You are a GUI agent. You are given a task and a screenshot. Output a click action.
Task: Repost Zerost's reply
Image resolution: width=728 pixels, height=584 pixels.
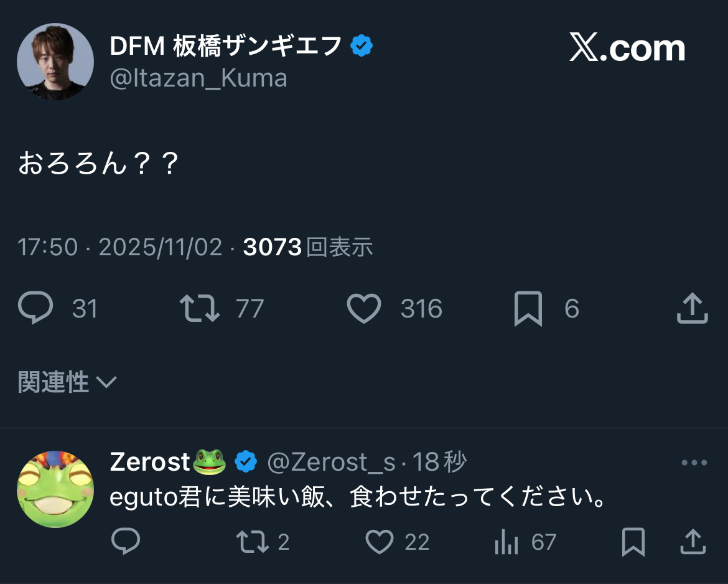(253, 542)
